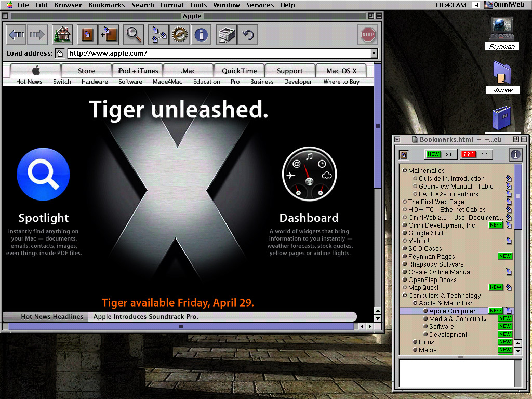532x399 pixels.
Task: Open the magnifying glass search tool
Action: [134, 35]
